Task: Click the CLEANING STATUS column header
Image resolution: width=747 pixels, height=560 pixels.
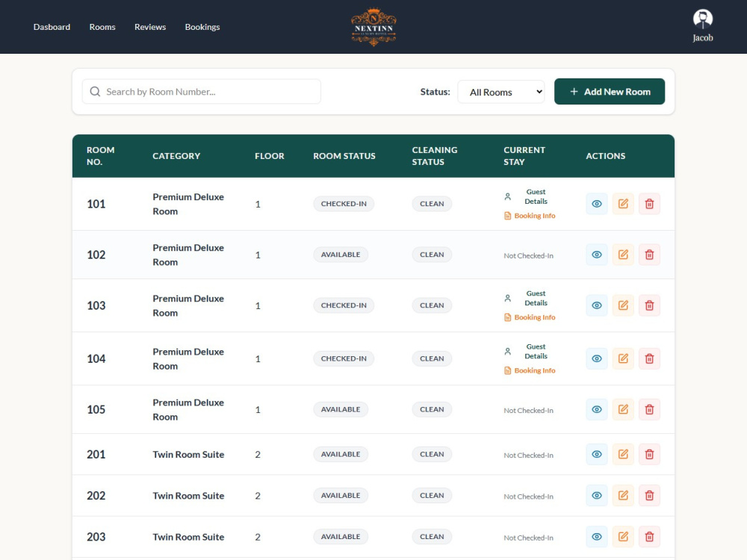Action: click(435, 156)
